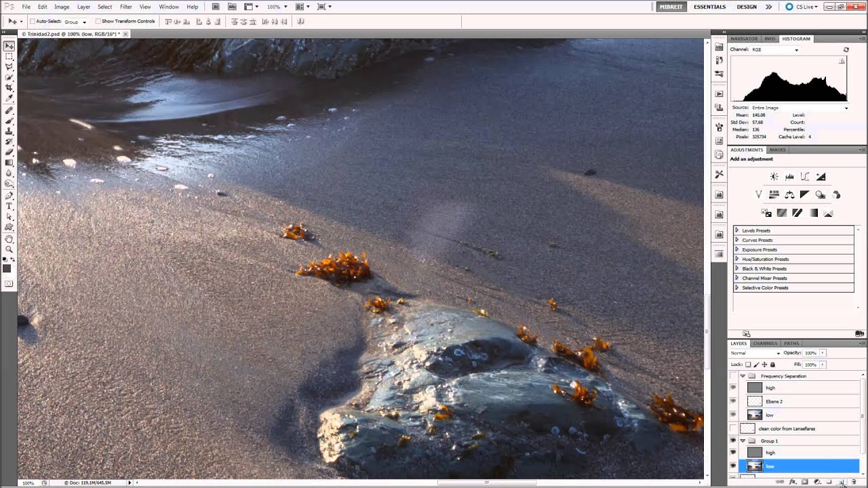Select the Eyedropper tool

9,98
